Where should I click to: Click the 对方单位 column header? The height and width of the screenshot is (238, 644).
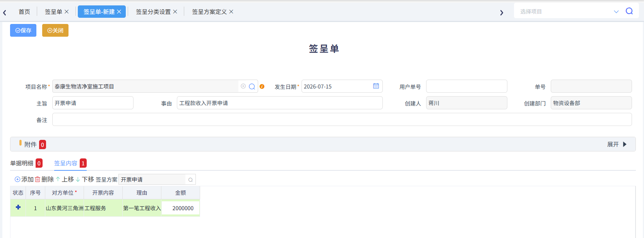click(64, 193)
